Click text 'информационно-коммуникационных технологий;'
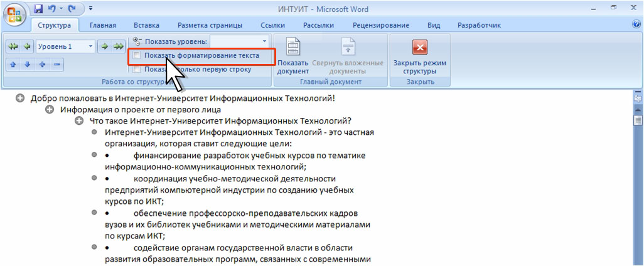The width and height of the screenshot is (644, 266). 206,167
